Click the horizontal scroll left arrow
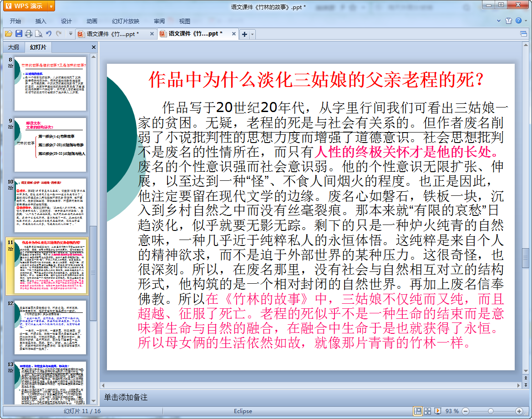This screenshot has height=419, width=532. coord(103,385)
